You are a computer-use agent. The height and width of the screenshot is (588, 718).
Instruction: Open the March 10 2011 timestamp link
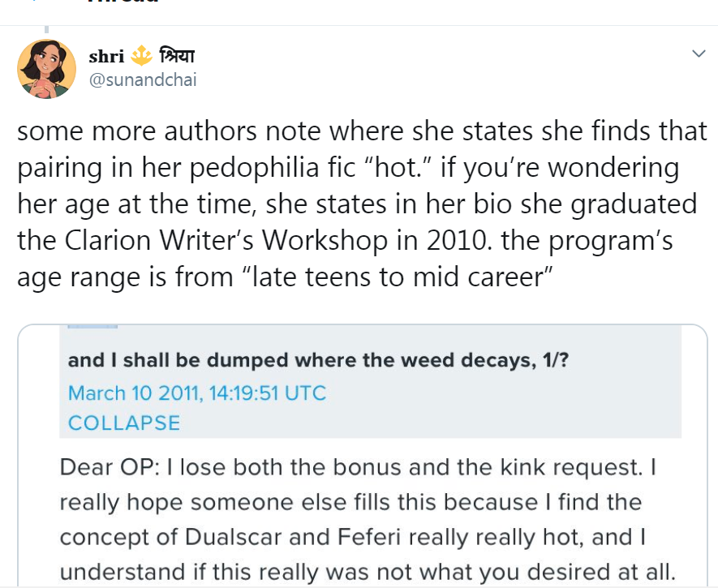(x=197, y=393)
